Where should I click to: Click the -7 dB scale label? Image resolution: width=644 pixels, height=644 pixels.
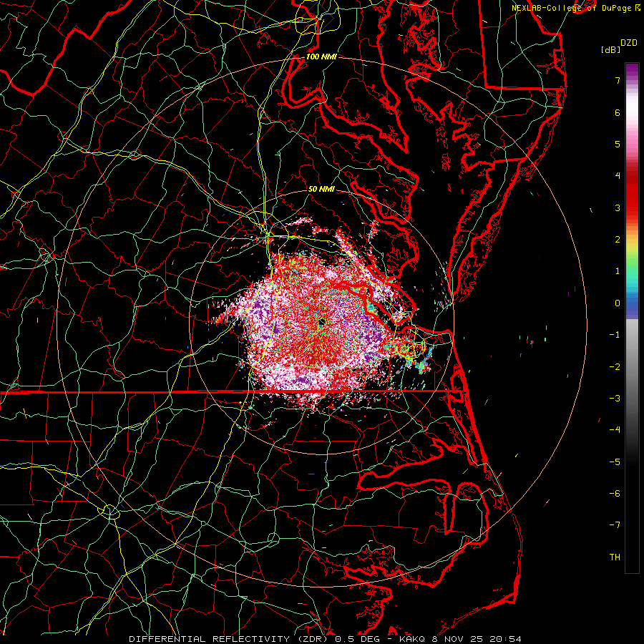[x=615, y=525]
